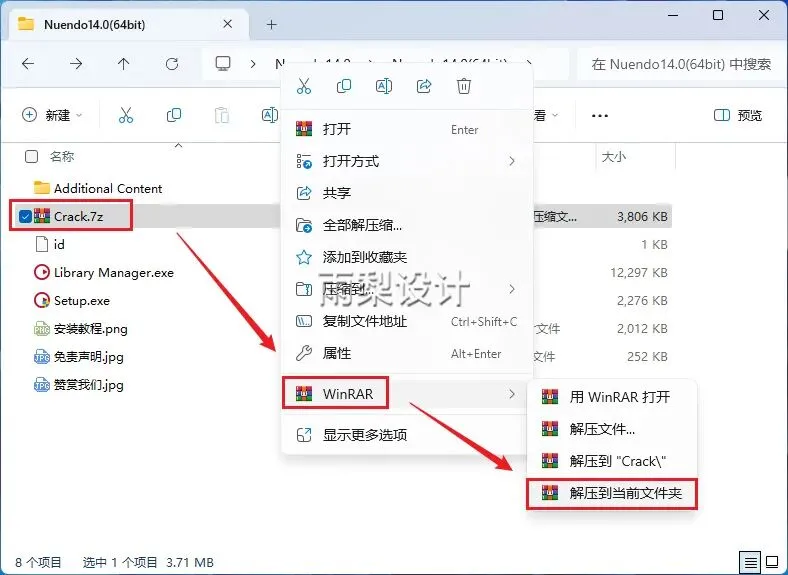
Task: Click the toolbar cut scissors icon
Action: point(126,115)
